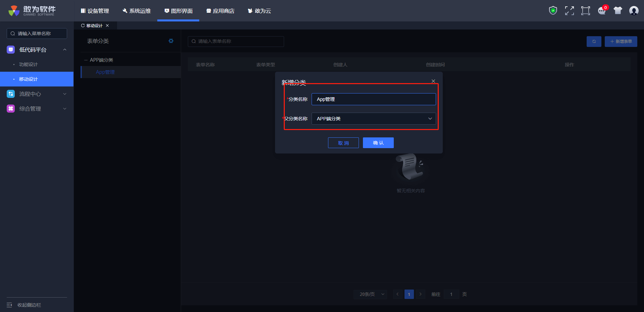Open the 应用商店 top menu
This screenshot has height=312, width=644.
(x=220, y=11)
